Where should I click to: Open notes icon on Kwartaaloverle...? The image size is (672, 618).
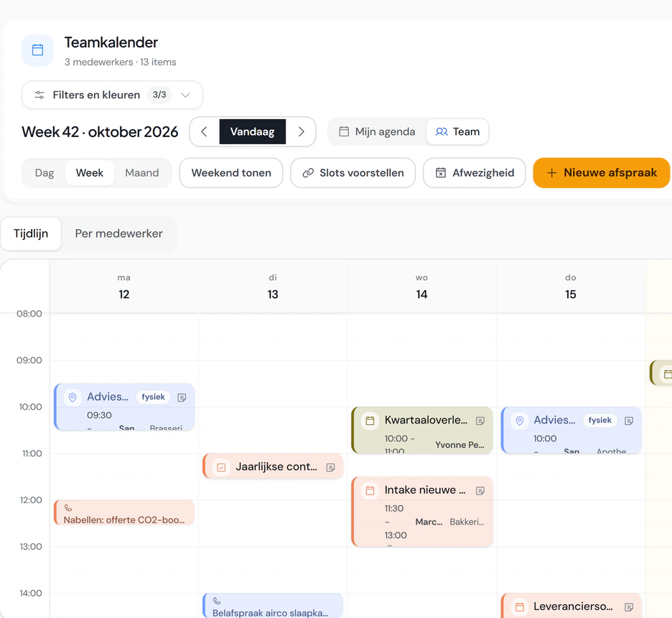480,421
